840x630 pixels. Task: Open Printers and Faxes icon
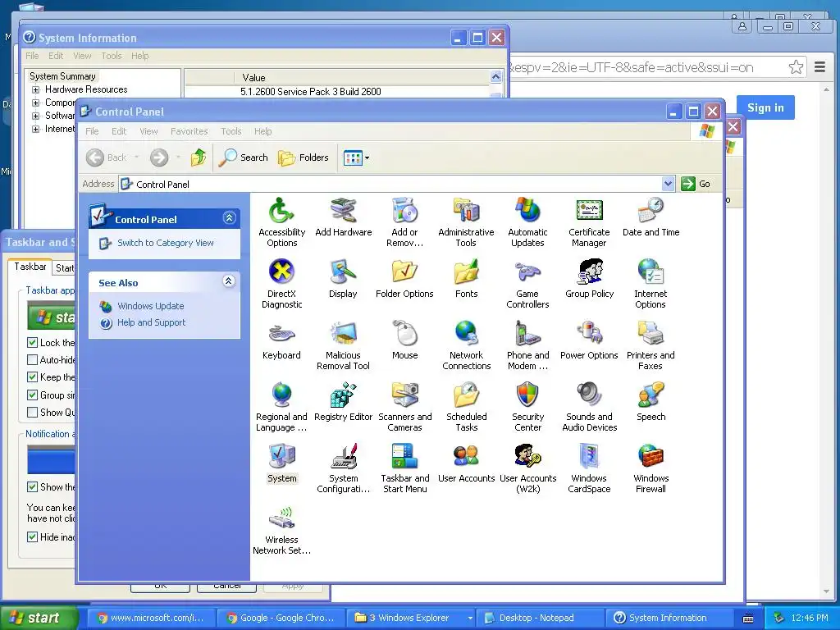tap(651, 345)
